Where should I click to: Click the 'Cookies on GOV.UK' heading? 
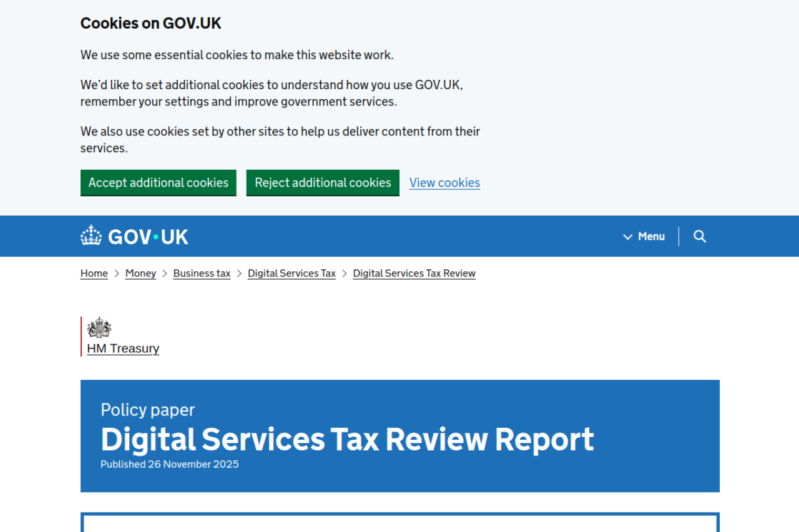(x=151, y=23)
